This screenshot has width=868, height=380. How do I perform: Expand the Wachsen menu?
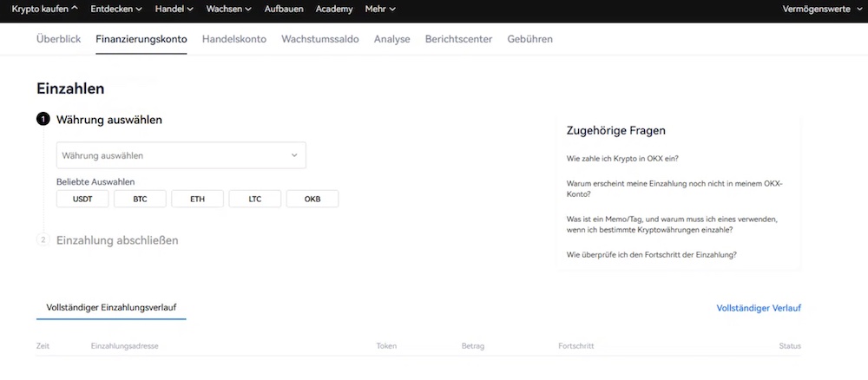[x=228, y=9]
